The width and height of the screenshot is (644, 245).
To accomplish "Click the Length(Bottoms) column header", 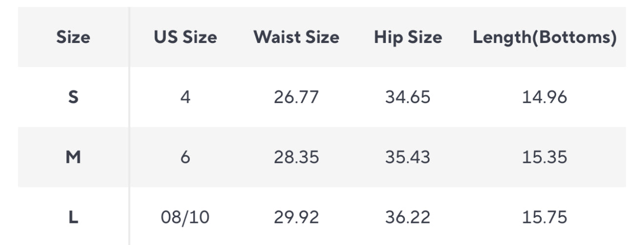I will (x=544, y=38).
